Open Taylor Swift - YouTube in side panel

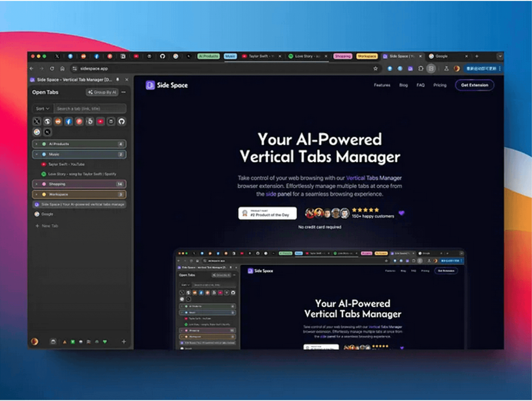(79, 164)
